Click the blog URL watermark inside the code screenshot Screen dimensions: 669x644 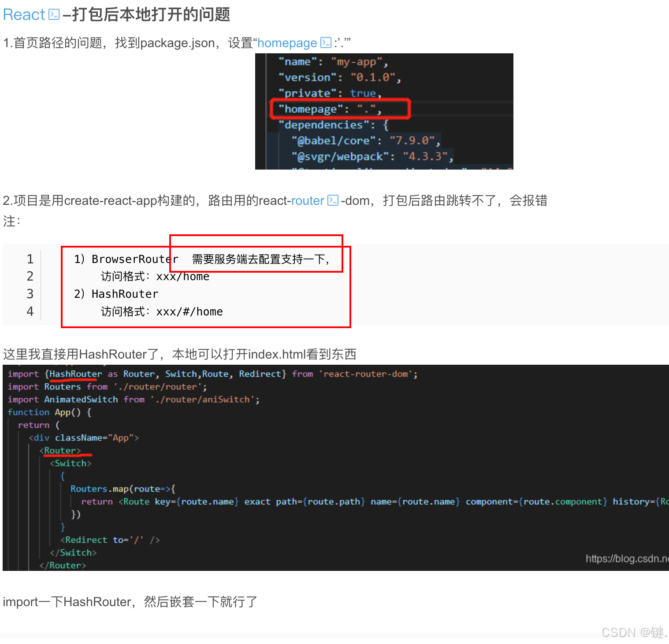click(626, 558)
